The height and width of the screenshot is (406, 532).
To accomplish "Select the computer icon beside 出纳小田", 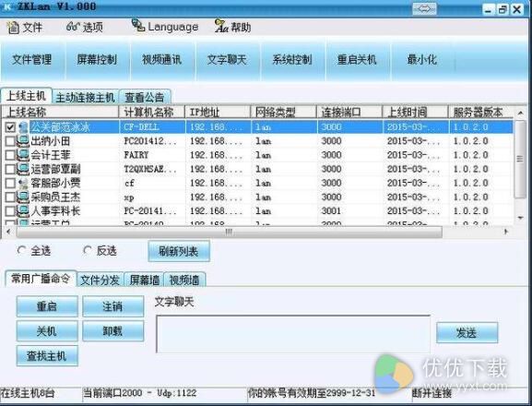I will click(x=23, y=141).
